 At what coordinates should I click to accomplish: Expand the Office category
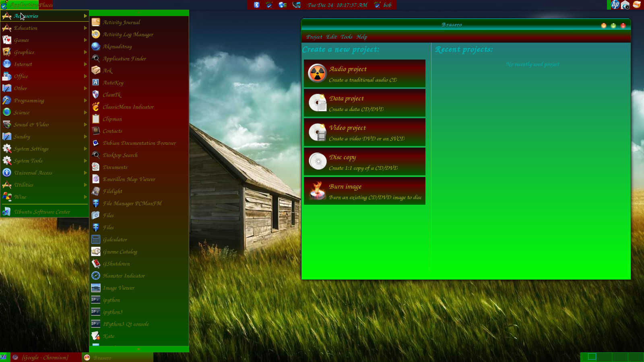[44, 76]
